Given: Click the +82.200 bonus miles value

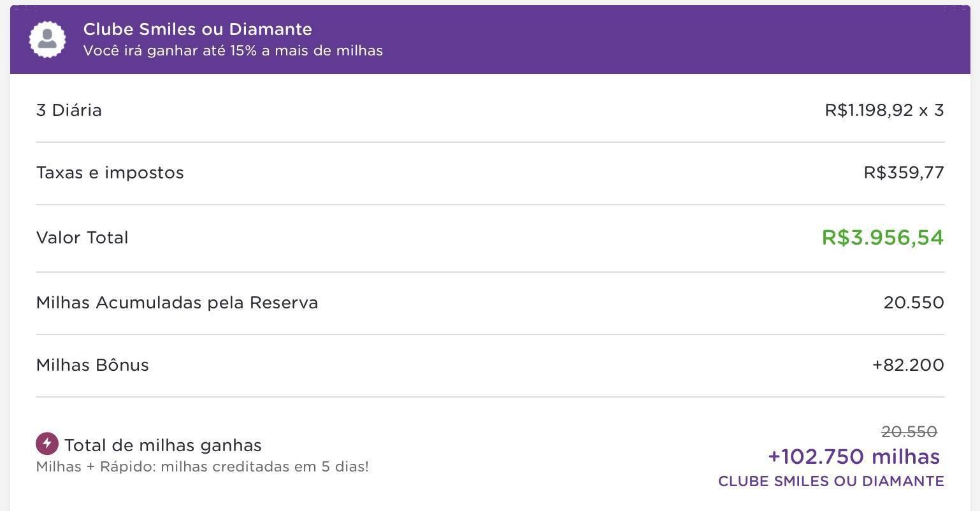Looking at the screenshot, I should [x=908, y=365].
